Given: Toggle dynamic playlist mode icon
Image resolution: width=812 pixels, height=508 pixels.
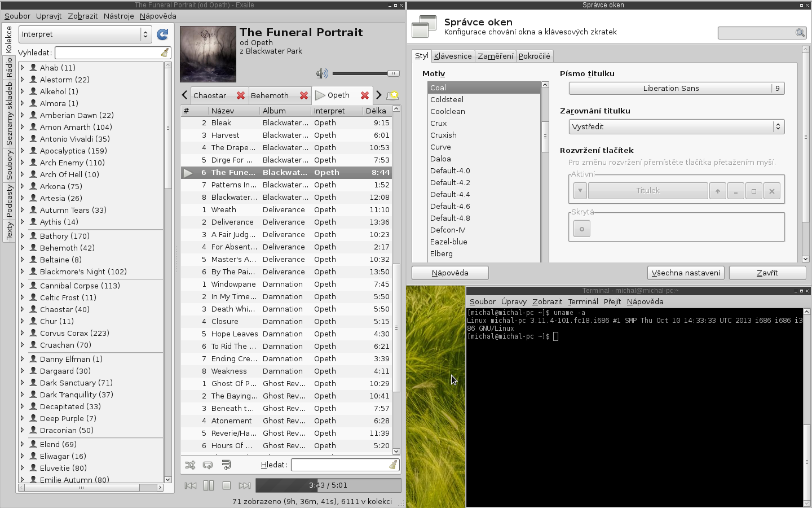Looking at the screenshot, I should [x=226, y=465].
